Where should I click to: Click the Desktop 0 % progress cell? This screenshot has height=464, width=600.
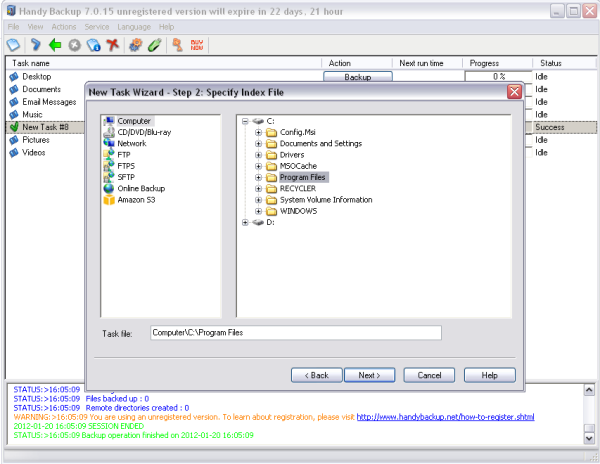point(499,77)
